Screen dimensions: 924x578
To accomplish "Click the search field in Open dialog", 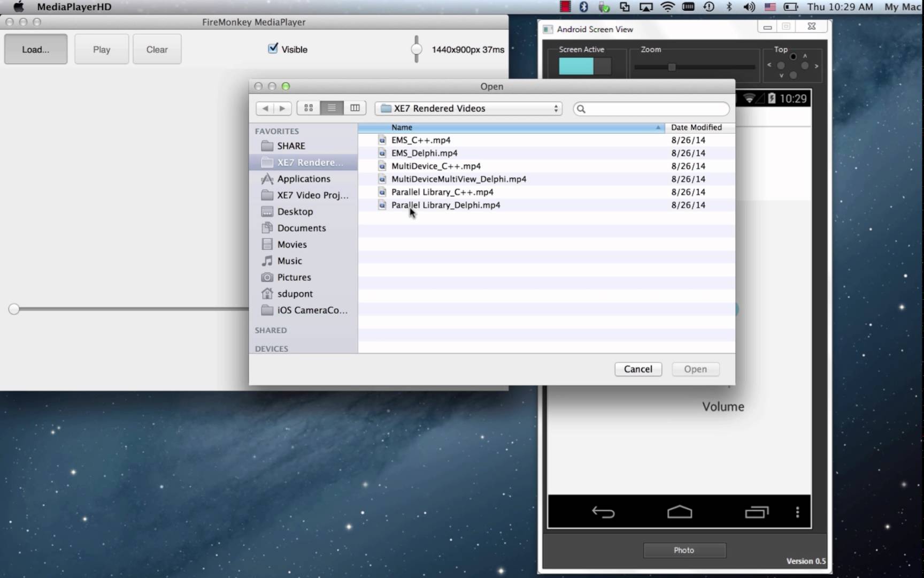I will [x=651, y=109].
